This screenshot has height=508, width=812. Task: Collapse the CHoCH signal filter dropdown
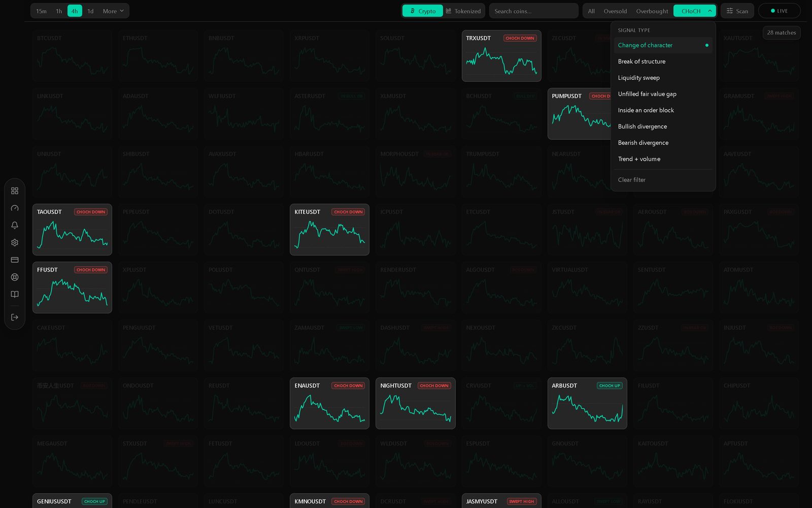coord(694,11)
